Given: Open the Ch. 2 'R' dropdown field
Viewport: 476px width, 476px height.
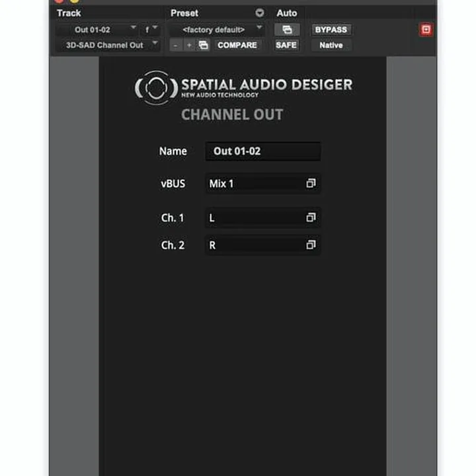Looking at the screenshot, I should 262,245.
